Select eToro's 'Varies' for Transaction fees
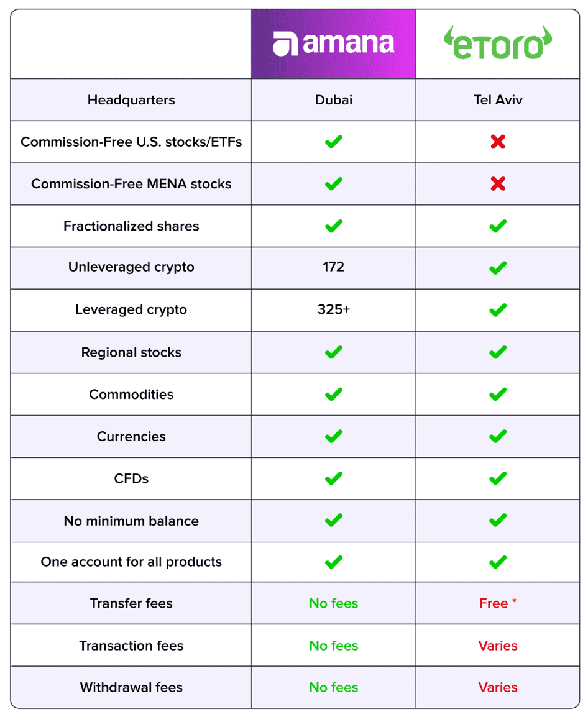This screenshot has width=588, height=717. click(x=498, y=646)
